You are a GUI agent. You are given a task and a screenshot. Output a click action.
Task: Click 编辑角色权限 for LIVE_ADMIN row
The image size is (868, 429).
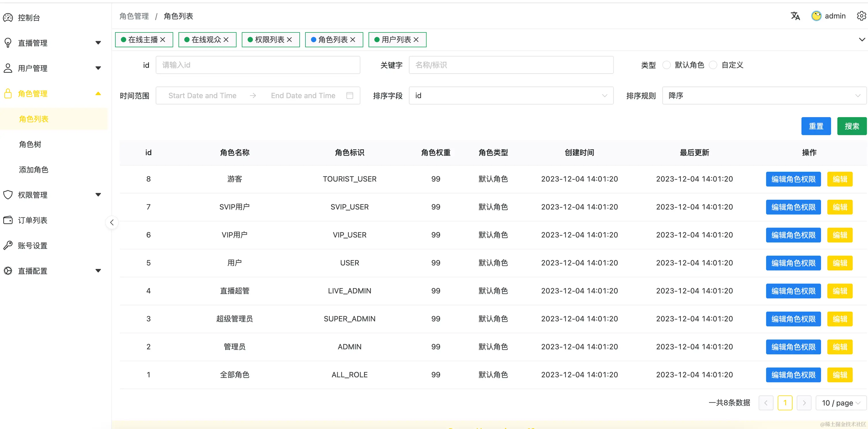point(793,291)
